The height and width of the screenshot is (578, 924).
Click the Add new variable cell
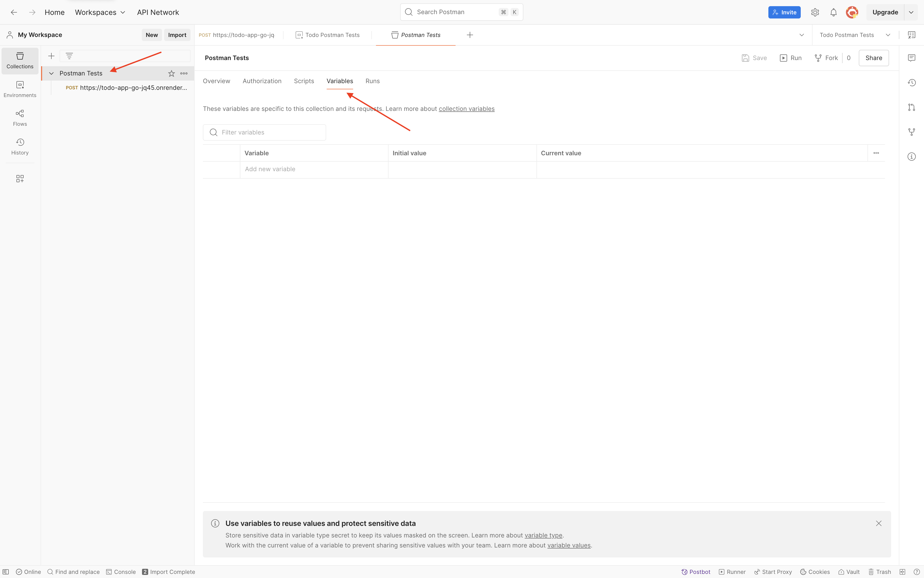click(314, 169)
